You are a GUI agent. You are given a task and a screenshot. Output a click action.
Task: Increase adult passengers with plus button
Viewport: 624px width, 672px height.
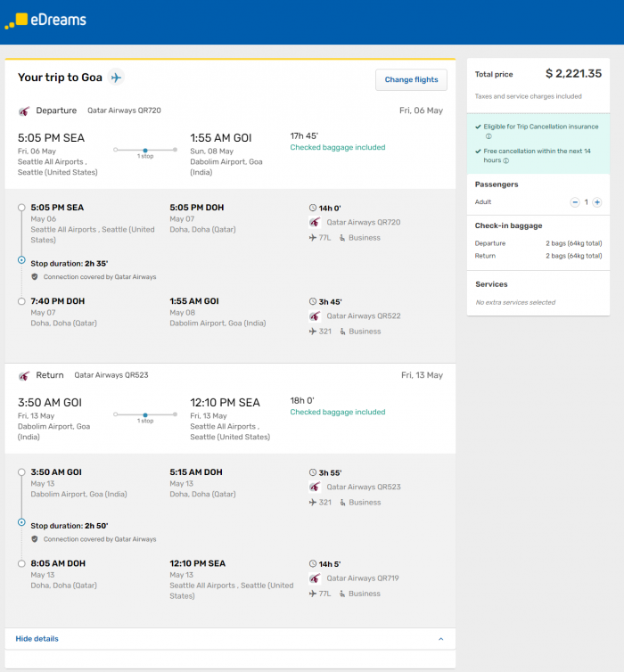(x=597, y=202)
